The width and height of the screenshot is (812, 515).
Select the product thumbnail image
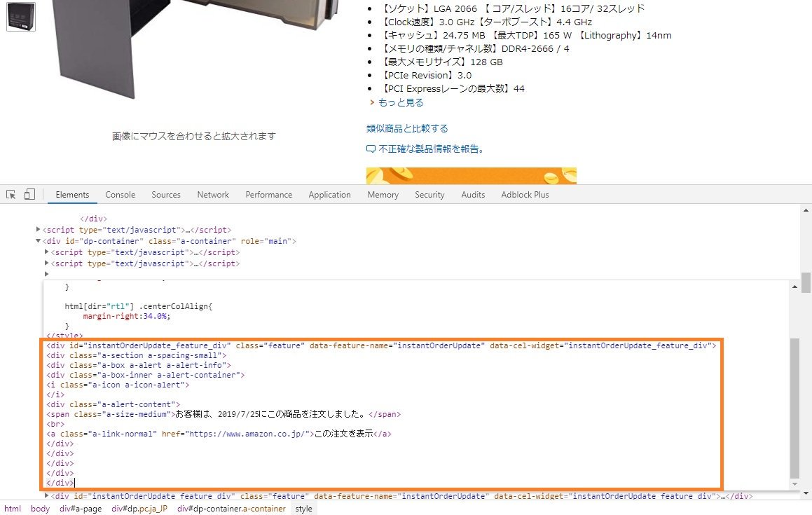(x=21, y=16)
